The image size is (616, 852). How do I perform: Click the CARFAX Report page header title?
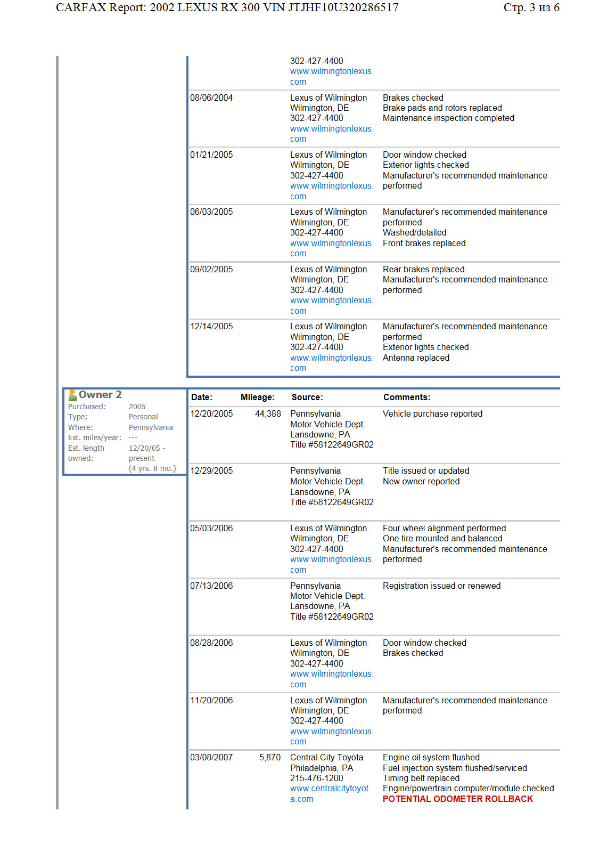227,7
